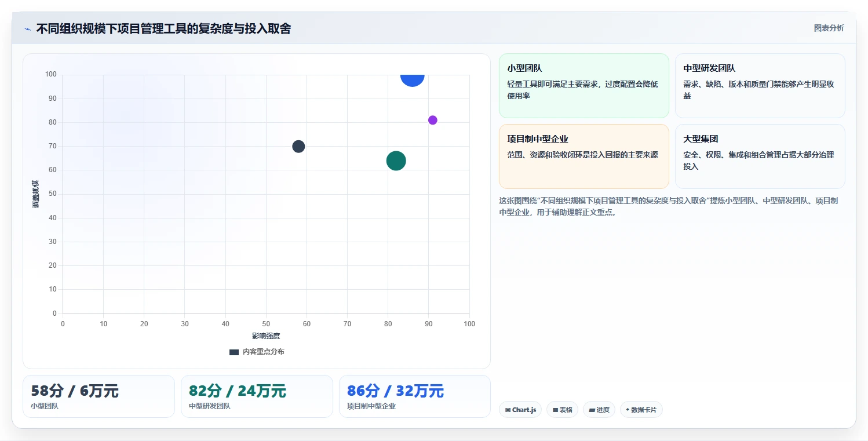Click 中型研发团队 label under 82分 stat
Viewport: 868px width, 441px height.
[210, 406]
